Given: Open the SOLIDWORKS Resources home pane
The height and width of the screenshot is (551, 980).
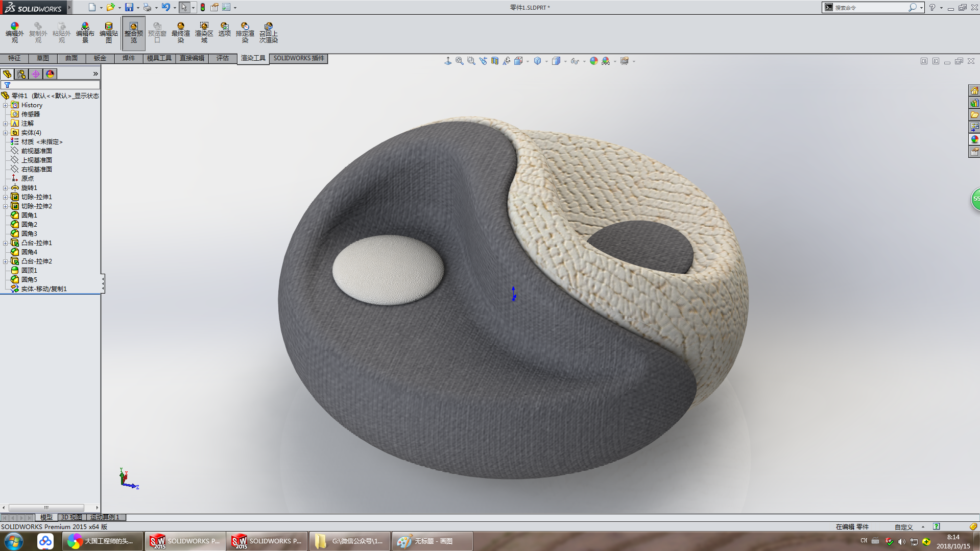Looking at the screenshot, I should coord(974,90).
